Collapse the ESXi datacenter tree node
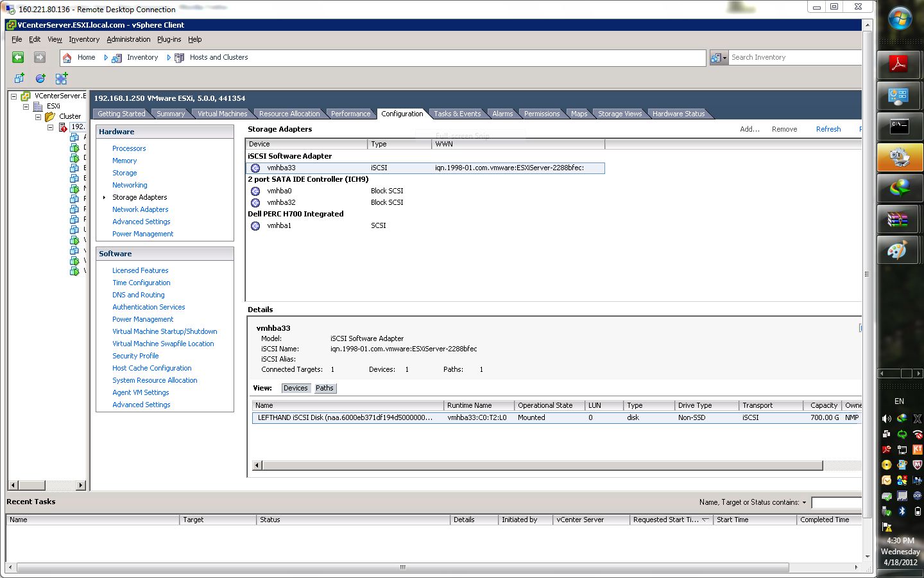Image resolution: width=924 pixels, height=578 pixels. coord(26,107)
